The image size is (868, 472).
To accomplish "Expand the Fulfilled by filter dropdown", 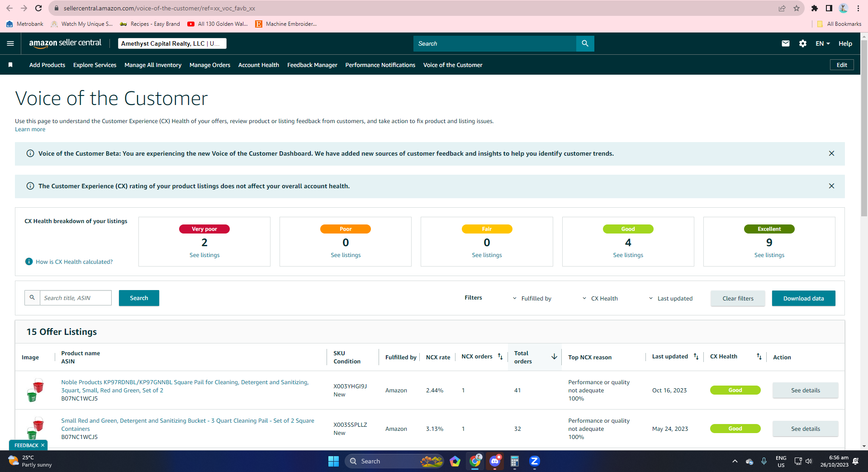I will pyautogui.click(x=532, y=298).
